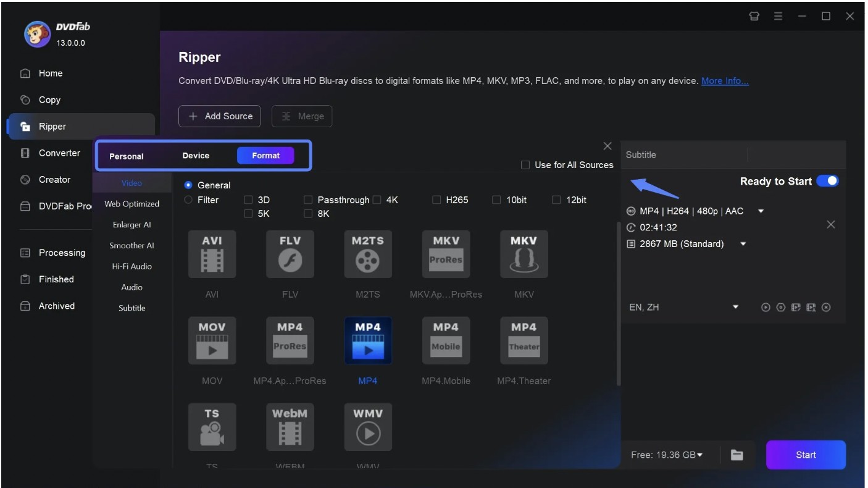Select the MKV.ProRes format icon
This screenshot has height=488, width=868.
point(446,254)
